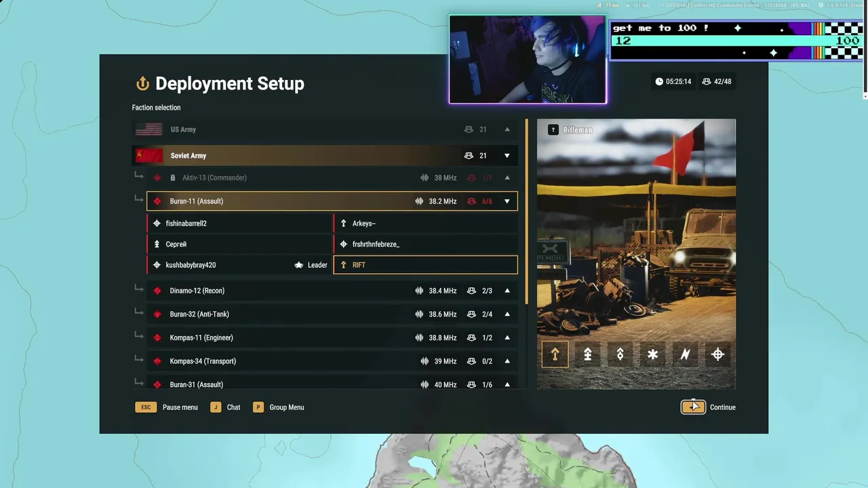Click the radio frequency icon beside 38.6 MHz
This screenshot has height=488, width=868.
(420, 314)
